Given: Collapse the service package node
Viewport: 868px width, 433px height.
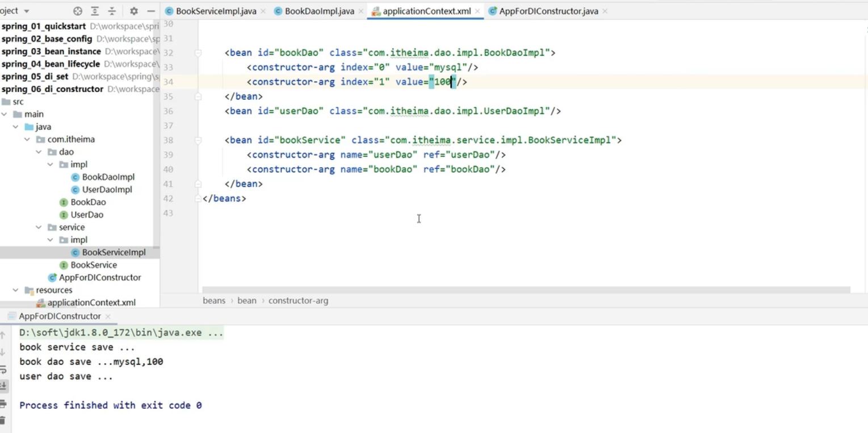Looking at the screenshot, I should (x=39, y=227).
